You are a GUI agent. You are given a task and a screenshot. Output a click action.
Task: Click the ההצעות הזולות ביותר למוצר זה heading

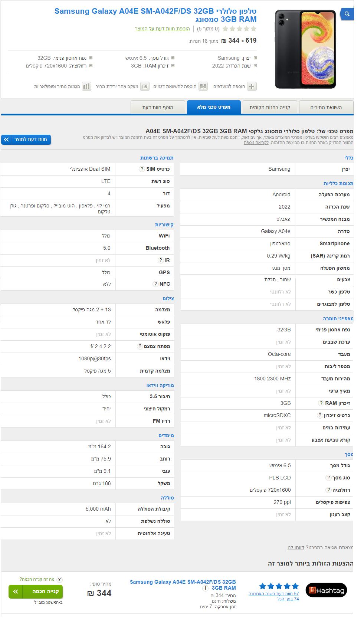coord(310,563)
